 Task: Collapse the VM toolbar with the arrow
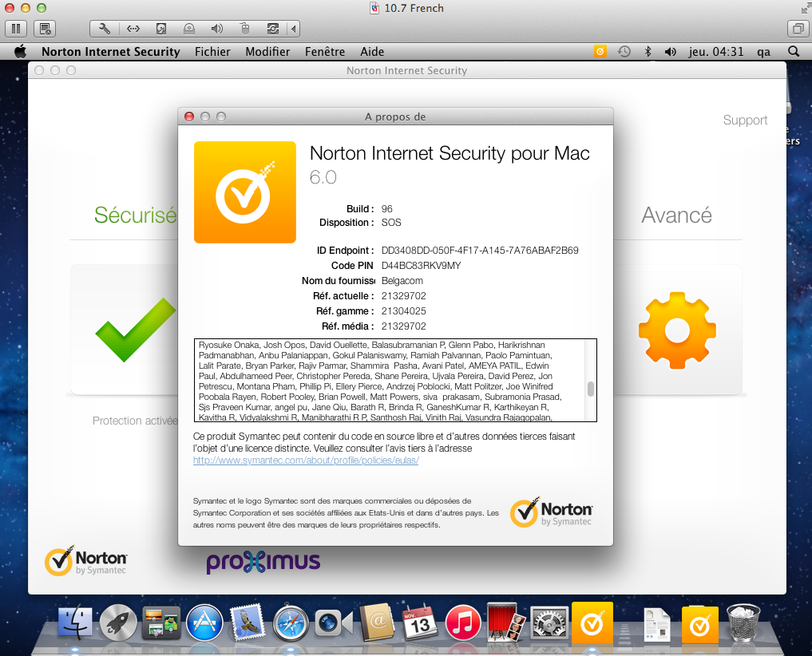point(294,29)
